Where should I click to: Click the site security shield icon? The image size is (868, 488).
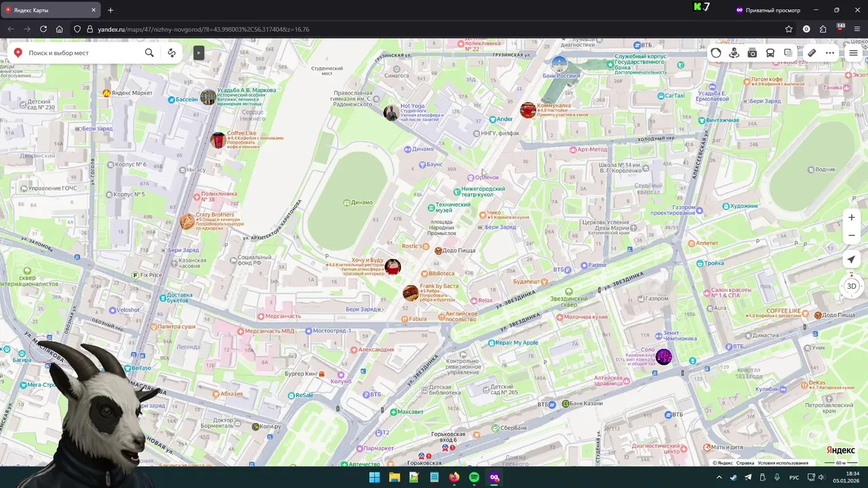pyautogui.click(x=77, y=29)
